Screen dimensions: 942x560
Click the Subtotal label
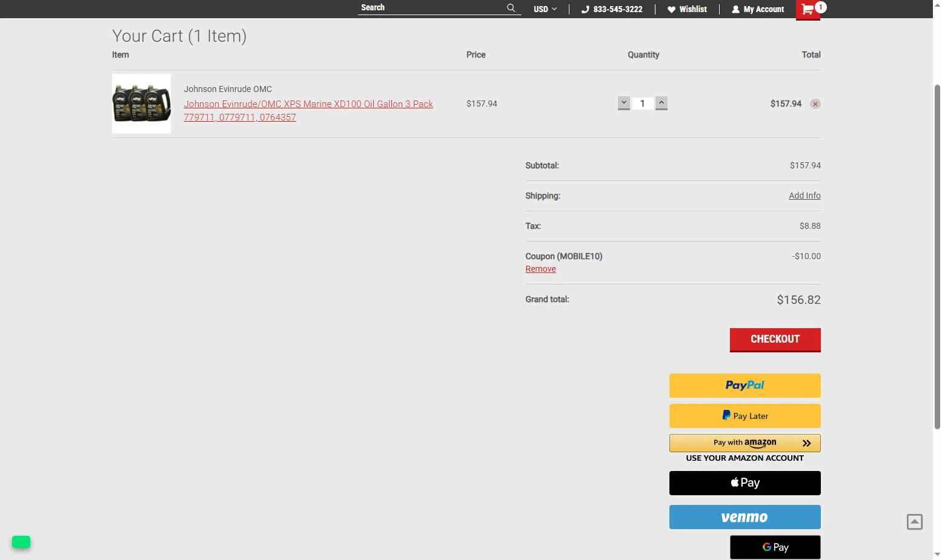[x=542, y=165]
